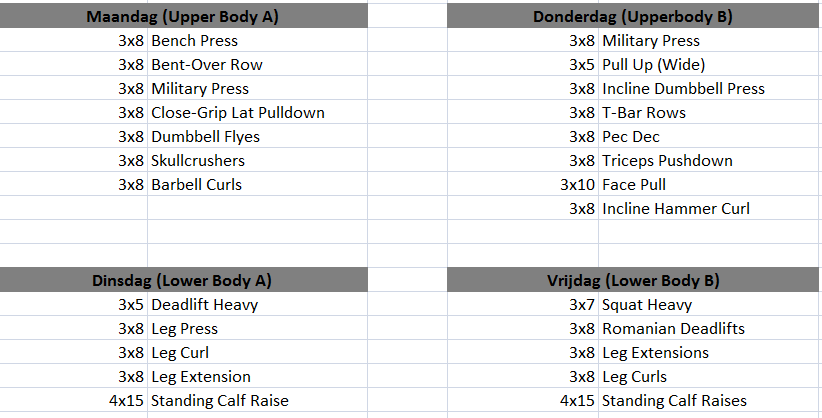Click the Donderdag (Upperbody B) header cell
The width and height of the screenshot is (822, 418).
634,17
